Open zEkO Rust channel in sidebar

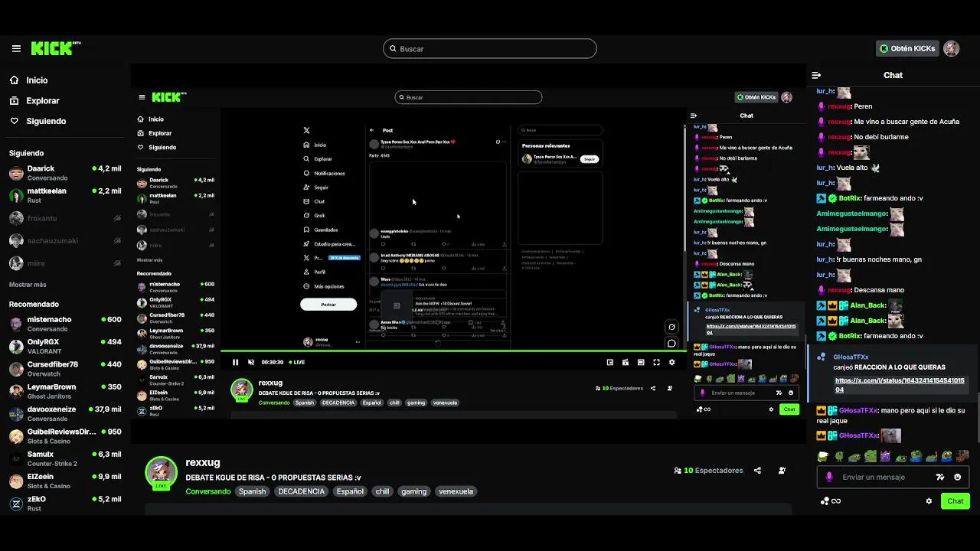tap(65, 503)
